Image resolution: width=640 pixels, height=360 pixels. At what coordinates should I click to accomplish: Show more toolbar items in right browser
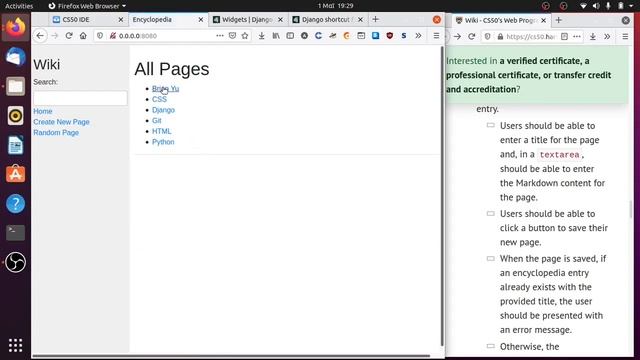point(607,36)
